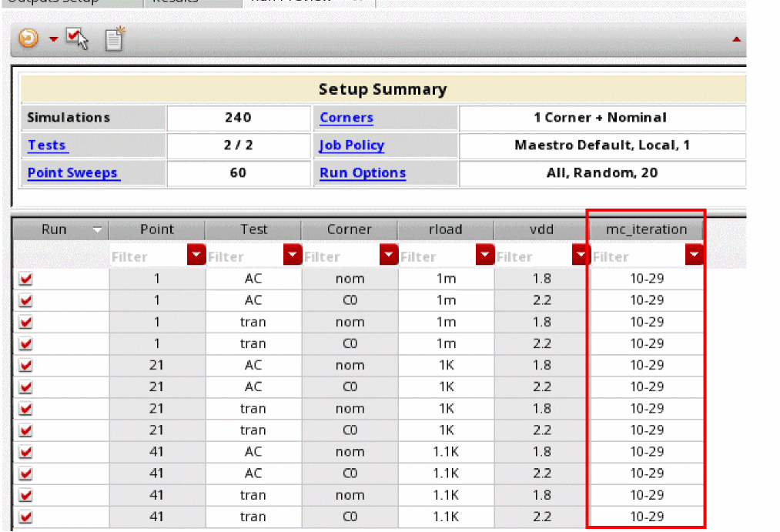Open the vdd filter red dropdown

[x=581, y=255]
